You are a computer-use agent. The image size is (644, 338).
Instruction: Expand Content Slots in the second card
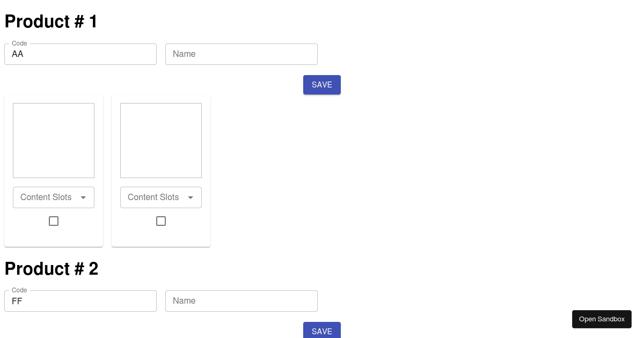pos(161,197)
